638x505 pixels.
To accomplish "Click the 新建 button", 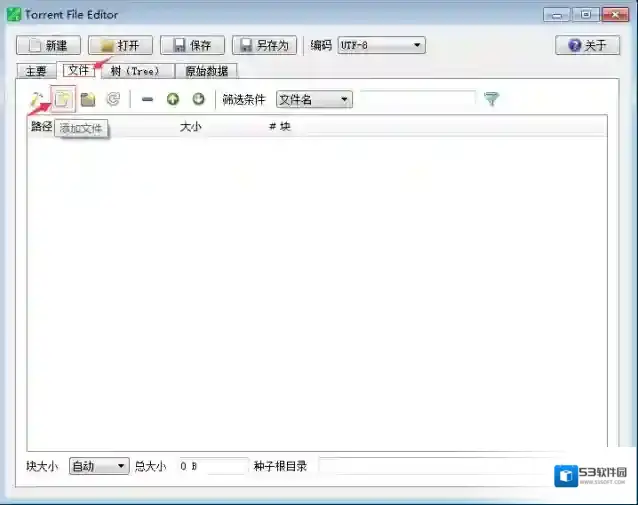I will (49, 45).
